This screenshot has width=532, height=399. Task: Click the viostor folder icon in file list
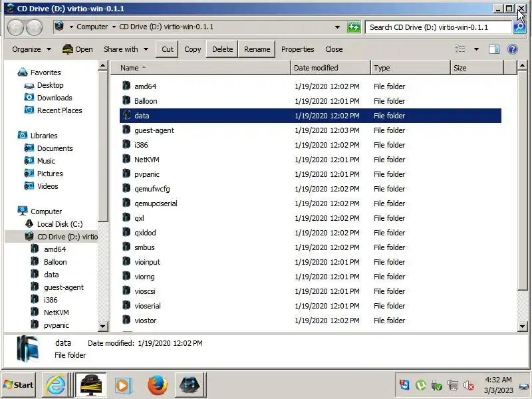(x=126, y=320)
